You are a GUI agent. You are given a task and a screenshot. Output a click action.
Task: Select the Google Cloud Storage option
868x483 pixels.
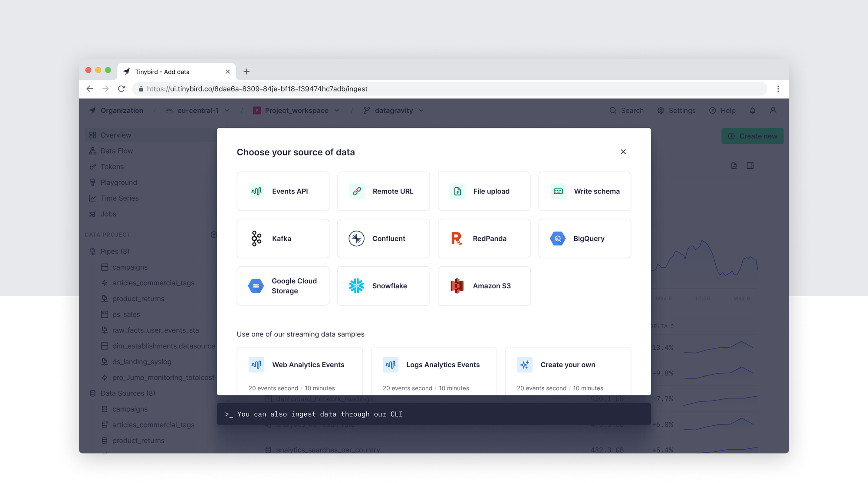pyautogui.click(x=283, y=286)
